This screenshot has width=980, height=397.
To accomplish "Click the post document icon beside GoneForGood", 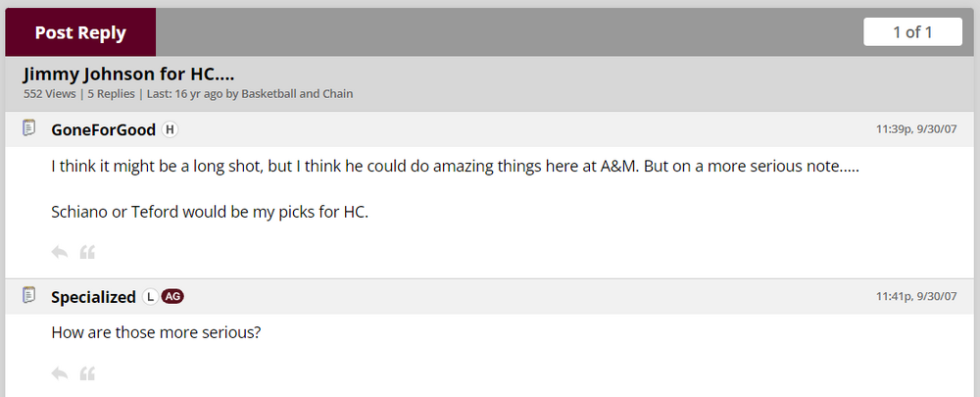I will 29,128.
